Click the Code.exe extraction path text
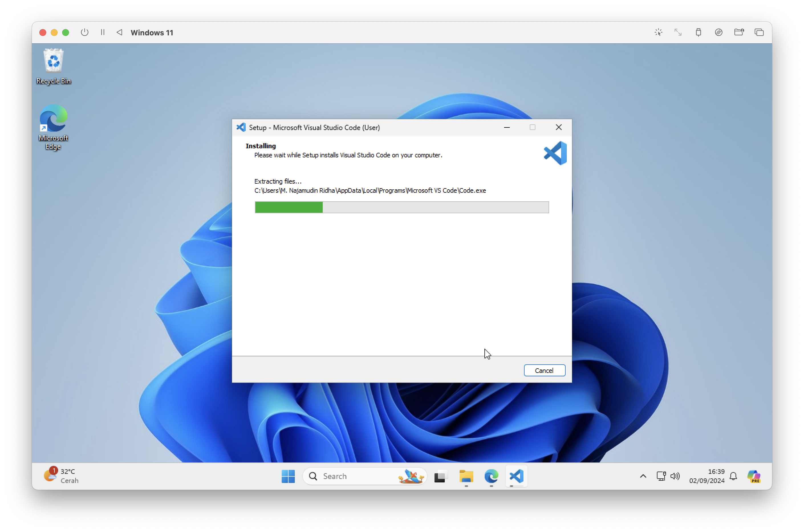This screenshot has height=532, width=804. coord(370,190)
